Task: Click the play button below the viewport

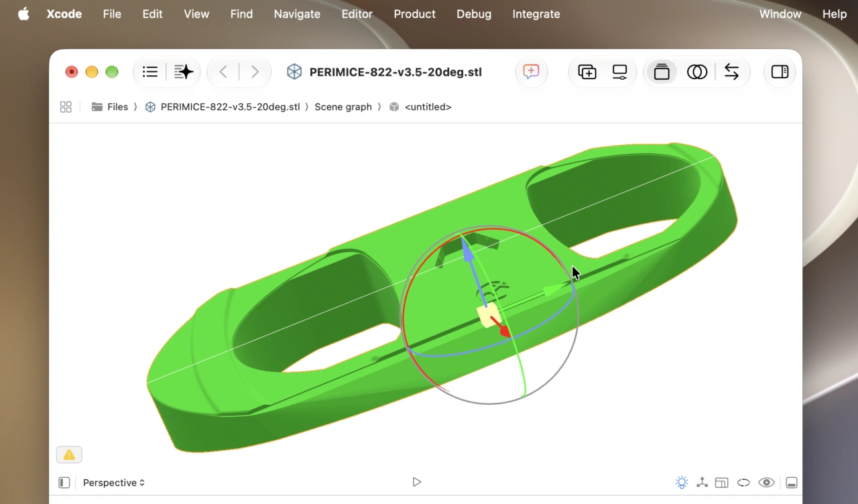Action: pos(417,482)
